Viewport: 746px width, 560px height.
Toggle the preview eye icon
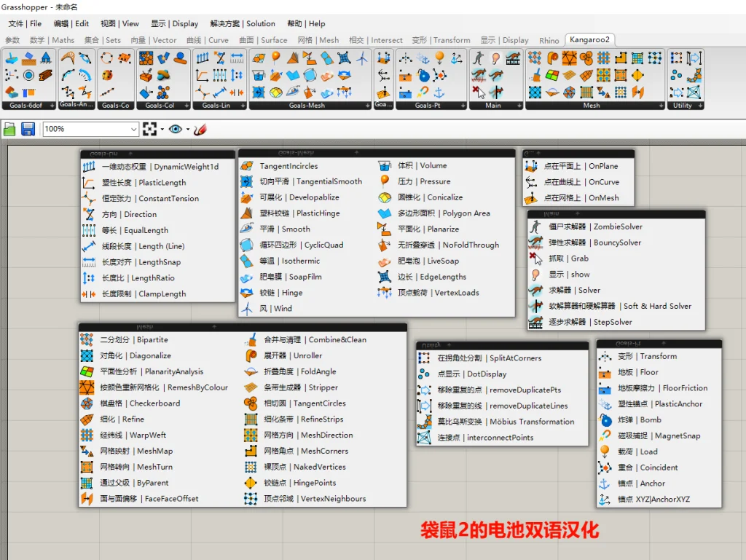coord(176,130)
